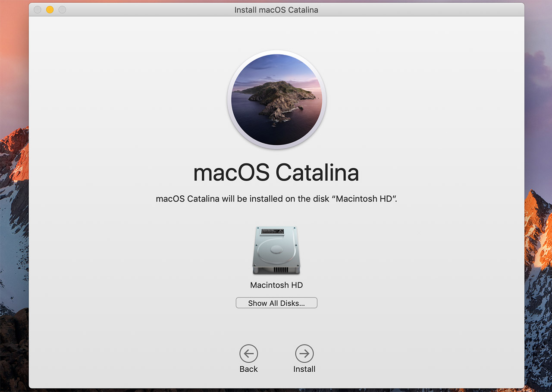Click the window title "Install macOS Catalina"

[x=276, y=9]
